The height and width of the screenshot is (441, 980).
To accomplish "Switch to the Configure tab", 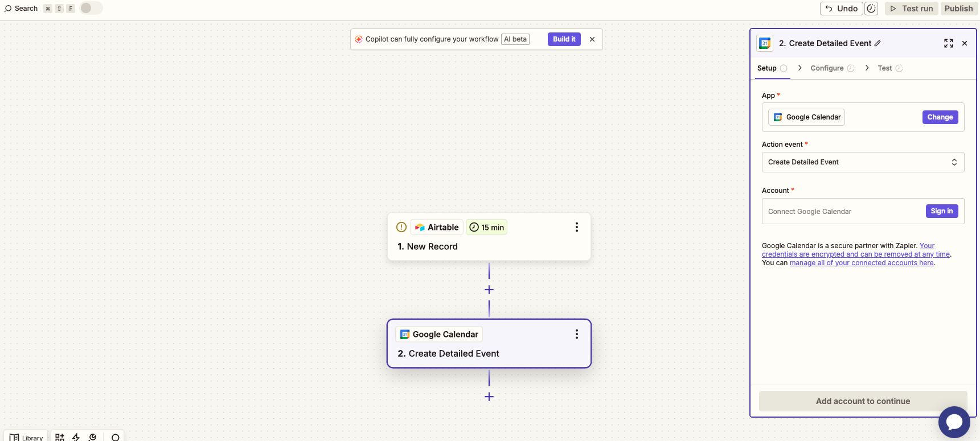I will 832,68.
